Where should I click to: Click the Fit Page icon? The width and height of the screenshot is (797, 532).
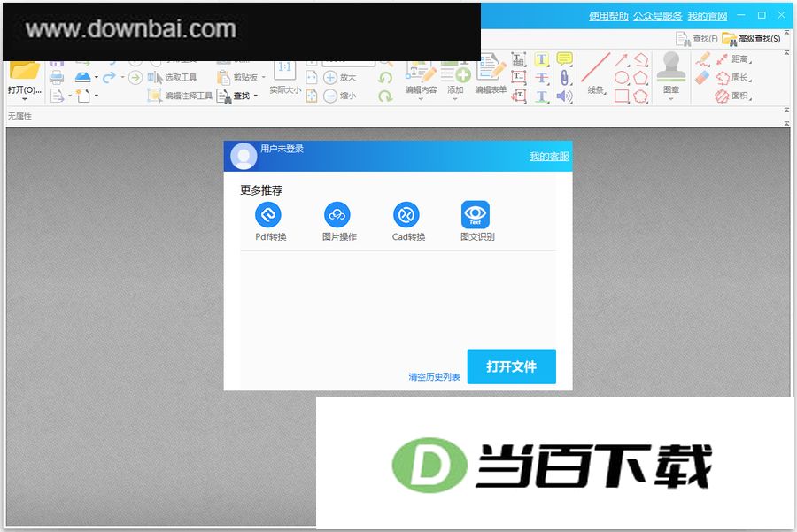click(x=312, y=96)
